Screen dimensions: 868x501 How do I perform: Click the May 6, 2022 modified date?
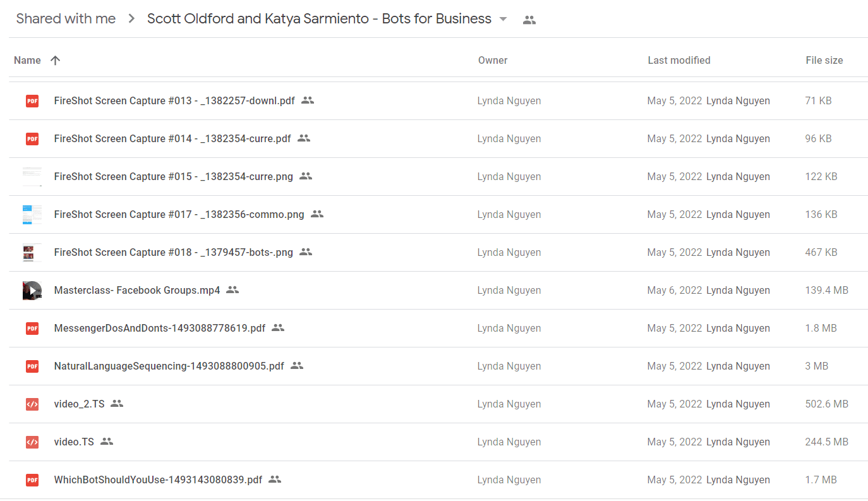point(675,290)
